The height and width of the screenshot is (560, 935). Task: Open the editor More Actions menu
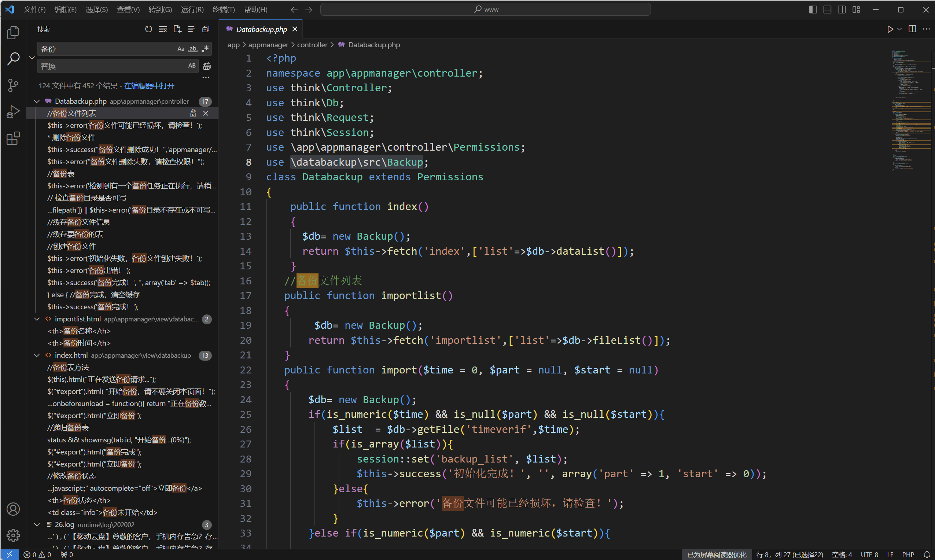[x=926, y=29]
